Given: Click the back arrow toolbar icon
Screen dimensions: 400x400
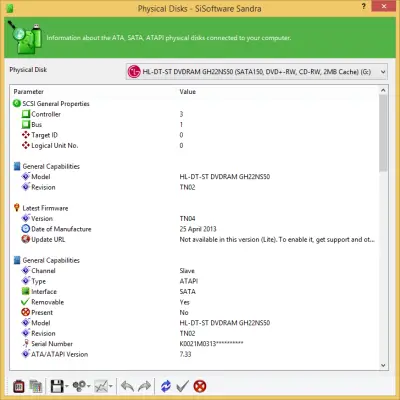Looking at the screenshot, I should 127,386.
